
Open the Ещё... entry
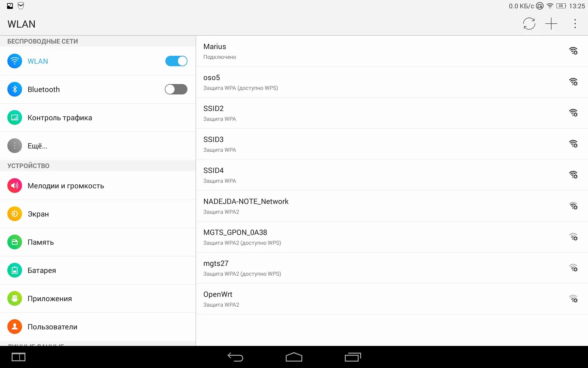pos(98,146)
